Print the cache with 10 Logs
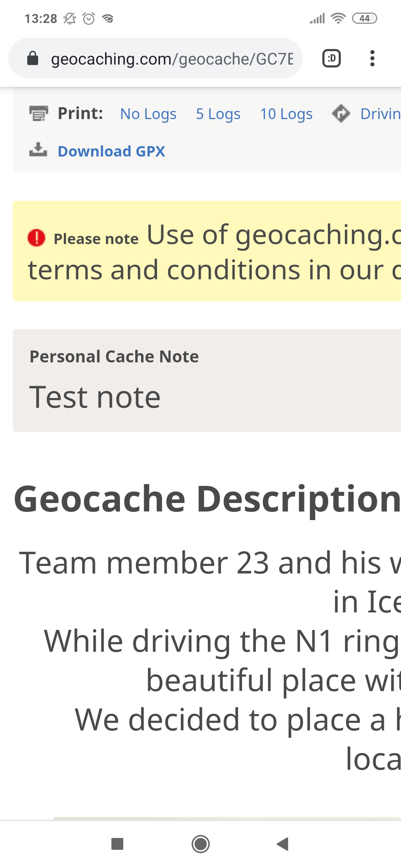 [x=286, y=114]
